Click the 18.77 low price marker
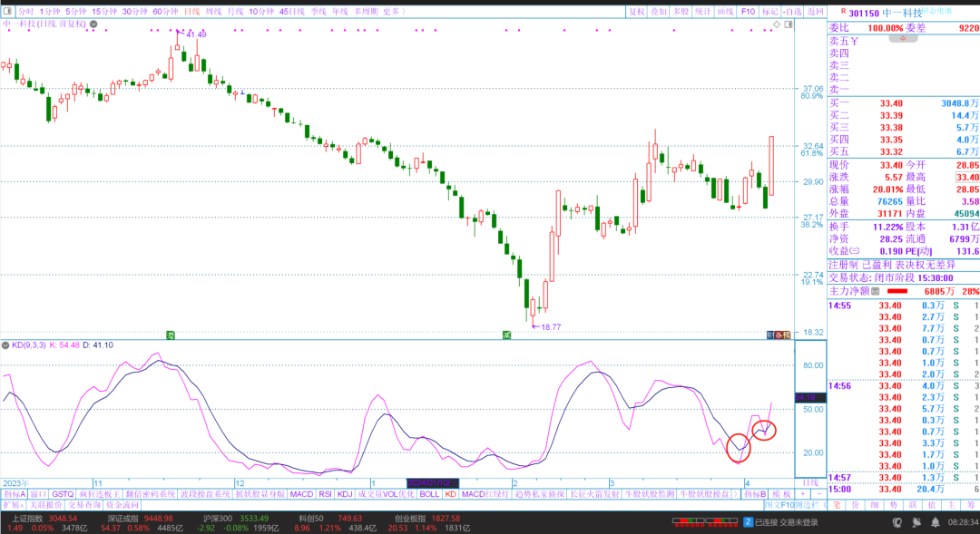 [x=550, y=326]
